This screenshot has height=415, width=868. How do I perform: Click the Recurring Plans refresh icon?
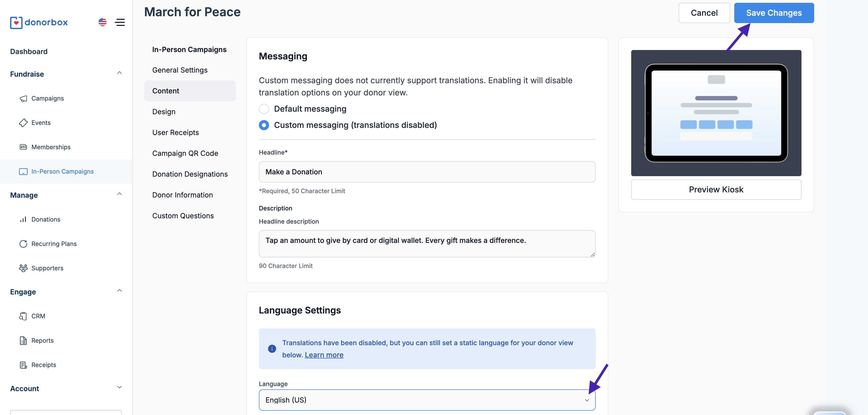point(23,244)
